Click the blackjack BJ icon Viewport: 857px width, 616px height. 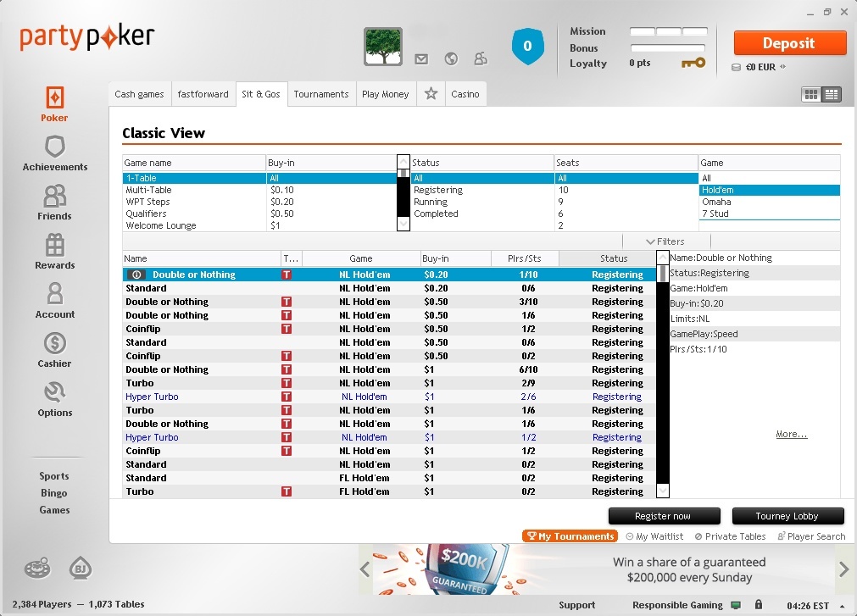81,569
